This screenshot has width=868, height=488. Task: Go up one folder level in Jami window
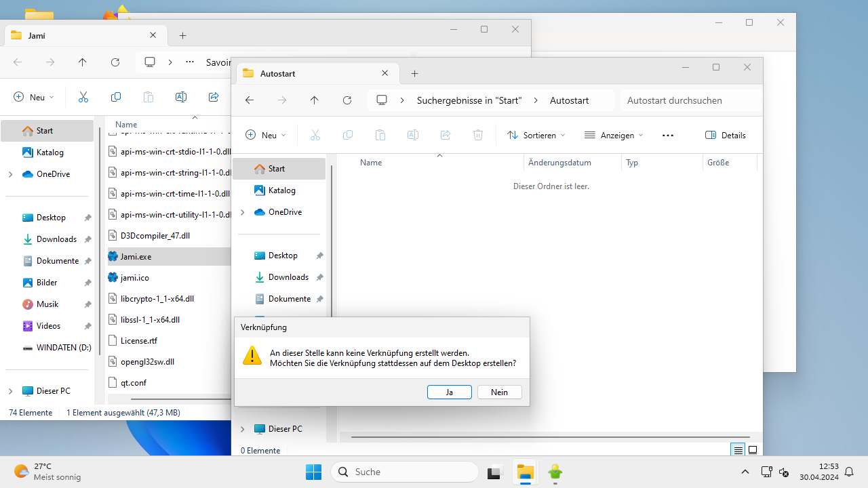coord(83,62)
